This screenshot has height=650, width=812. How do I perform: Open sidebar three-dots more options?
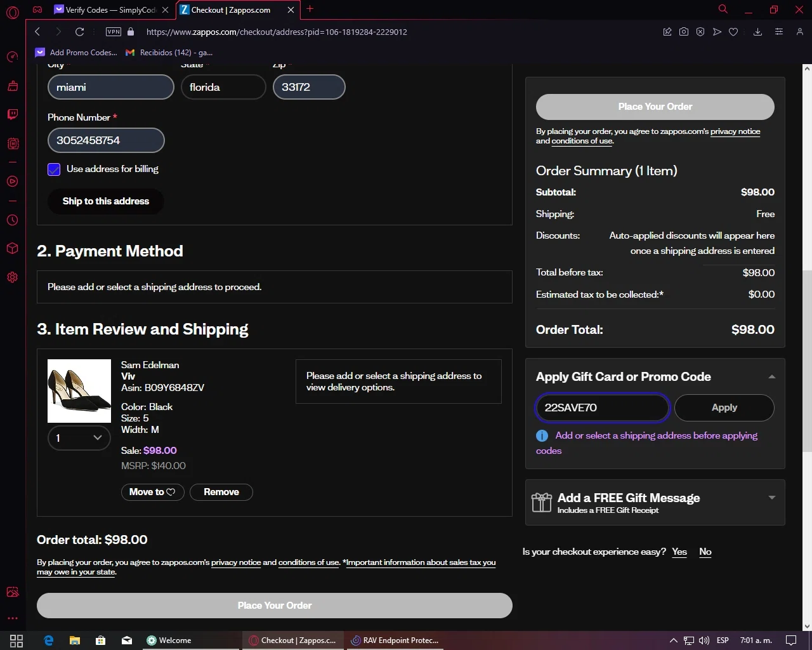[12, 618]
